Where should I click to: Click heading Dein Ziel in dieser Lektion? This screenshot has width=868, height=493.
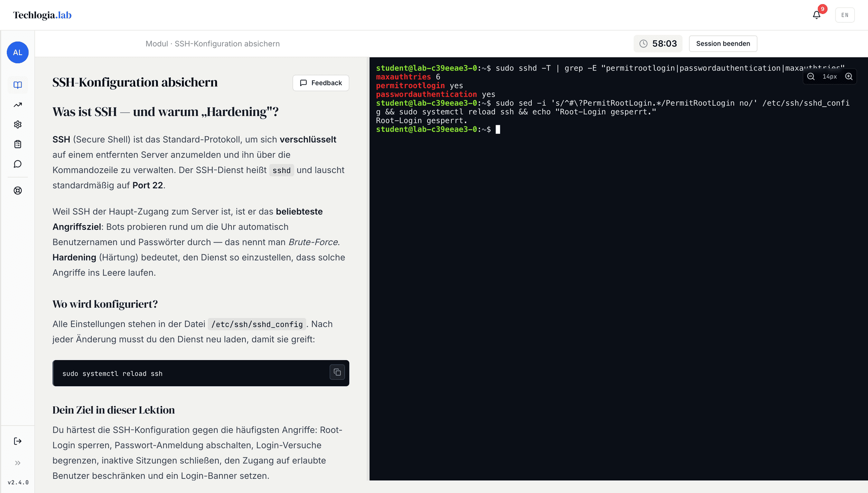click(x=113, y=410)
